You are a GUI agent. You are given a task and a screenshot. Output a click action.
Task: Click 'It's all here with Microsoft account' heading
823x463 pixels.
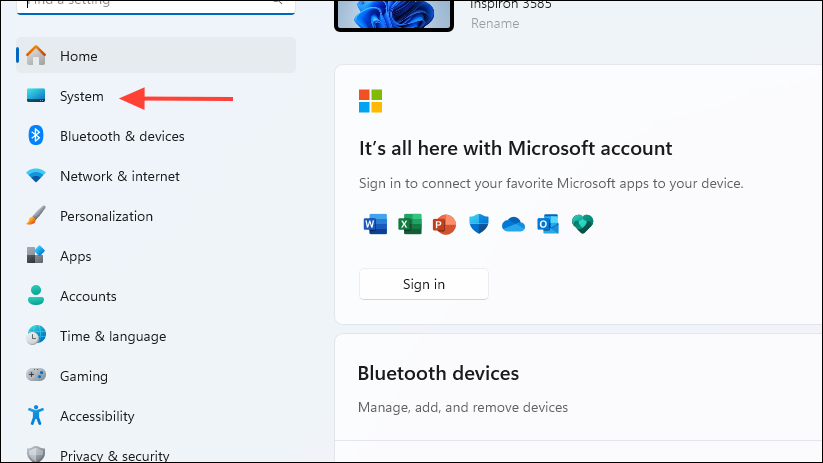click(x=515, y=149)
